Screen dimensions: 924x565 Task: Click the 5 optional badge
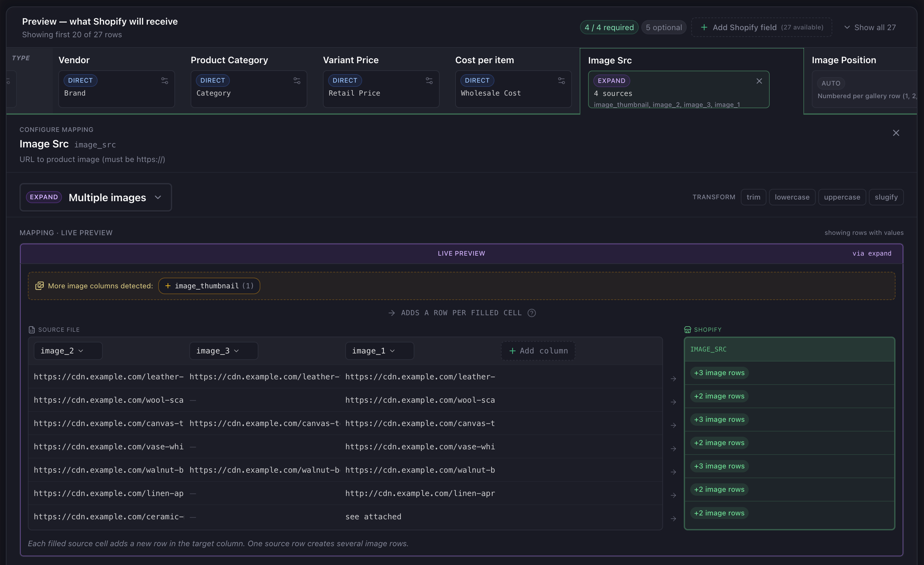click(664, 27)
